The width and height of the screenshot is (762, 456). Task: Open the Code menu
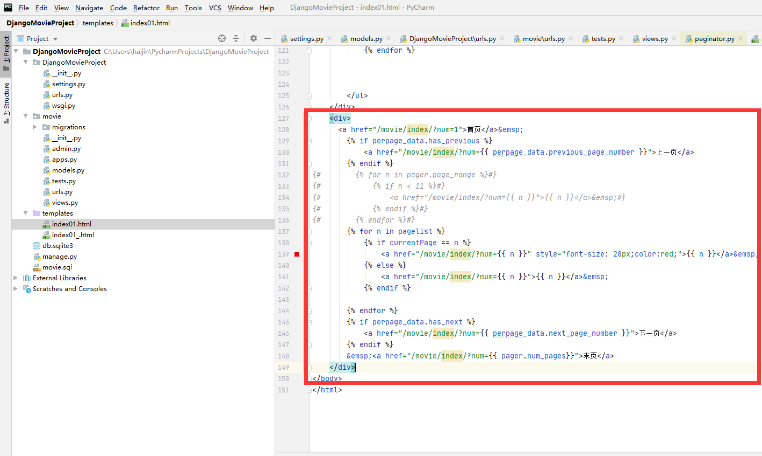point(118,8)
